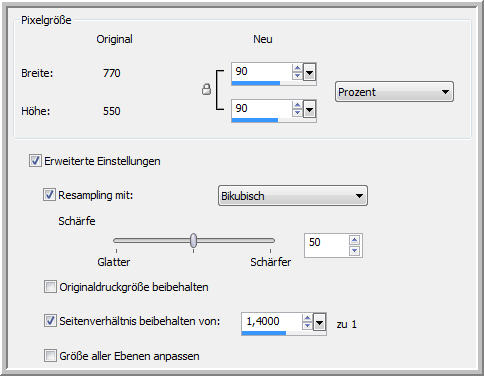The height and width of the screenshot is (376, 484).
Task: Click the Schärfe slider handle
Action: (x=193, y=240)
